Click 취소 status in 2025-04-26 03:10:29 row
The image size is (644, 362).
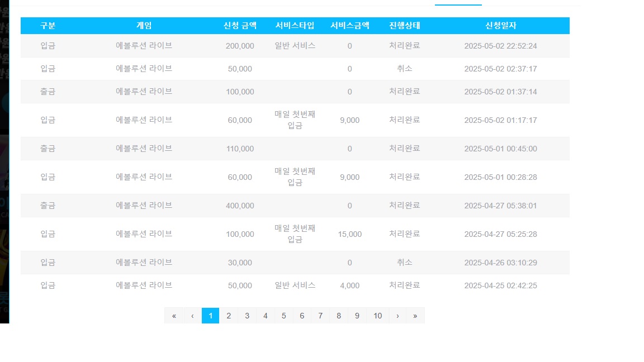click(405, 262)
